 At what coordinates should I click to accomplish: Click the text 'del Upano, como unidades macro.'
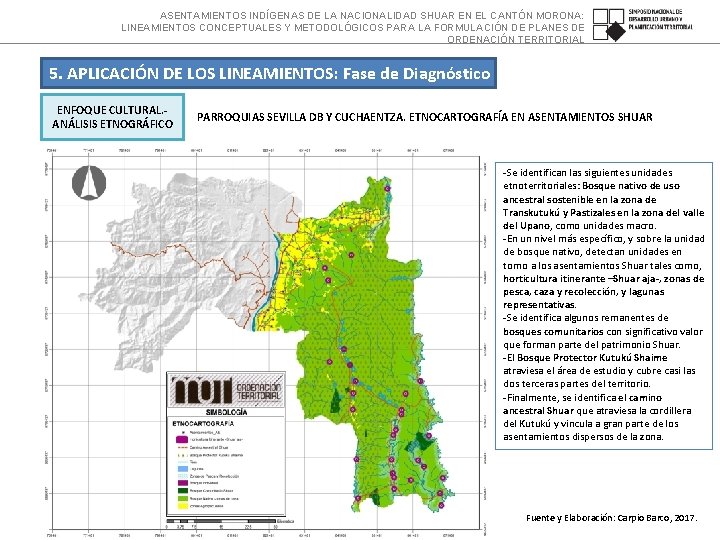click(580, 226)
